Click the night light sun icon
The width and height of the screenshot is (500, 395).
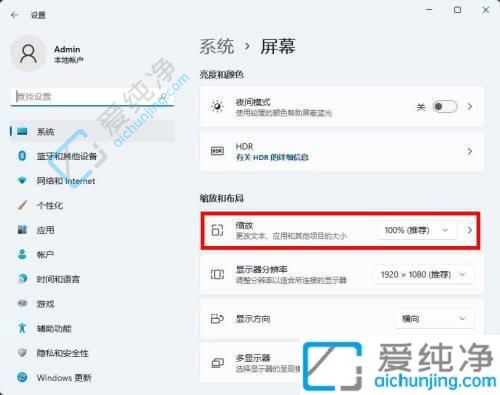click(217, 107)
